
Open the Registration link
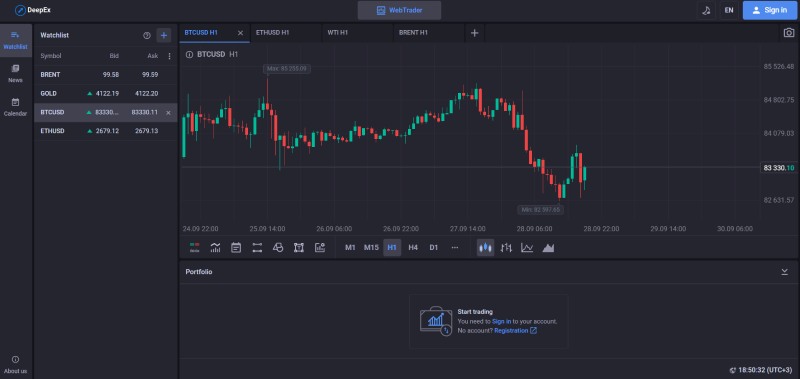tap(515, 331)
